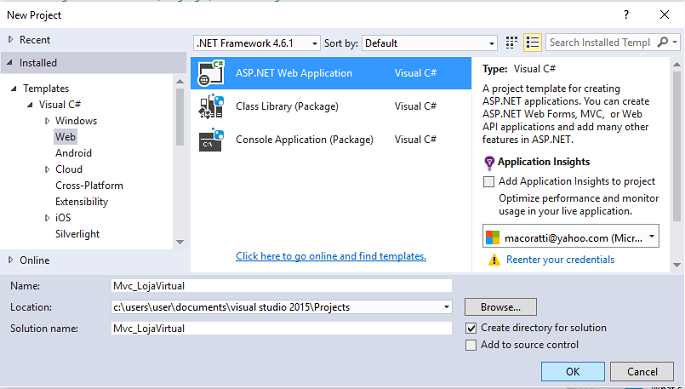
Task: Open the .NET Framework 4.6.1 dropdown
Action: (x=257, y=43)
